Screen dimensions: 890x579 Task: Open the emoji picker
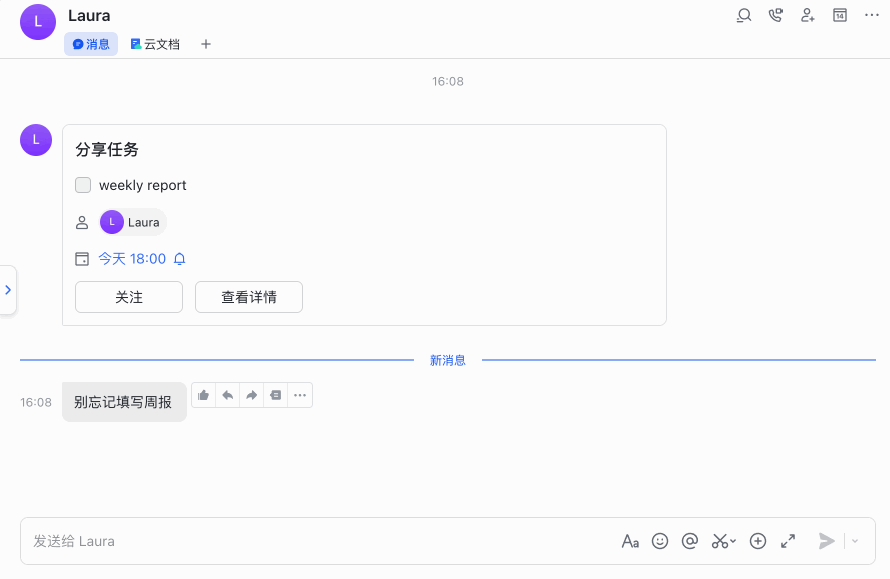660,541
